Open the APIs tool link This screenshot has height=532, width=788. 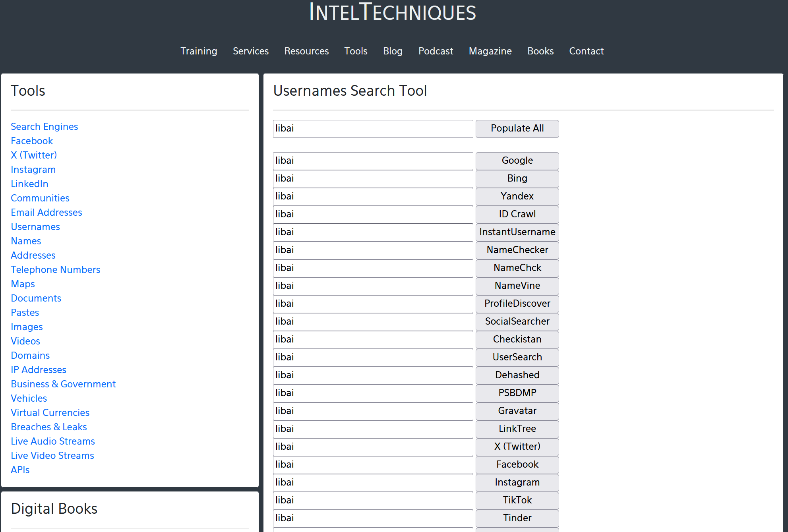[20, 470]
